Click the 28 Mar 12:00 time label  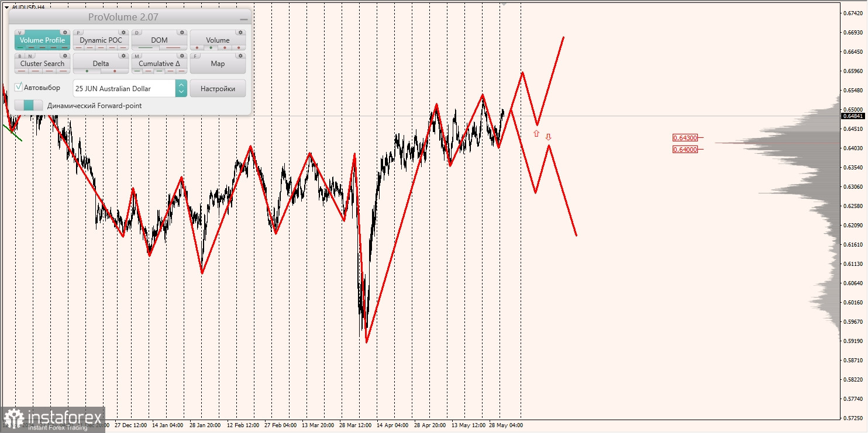[x=355, y=425]
